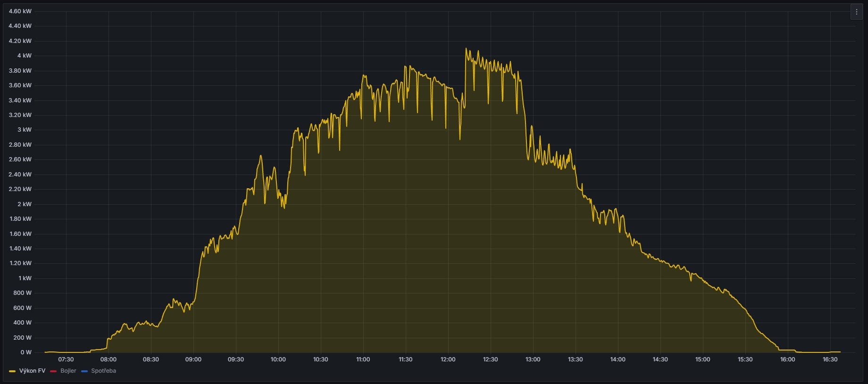Click the 10:30 time axis label
868x384 pixels.
(321, 359)
